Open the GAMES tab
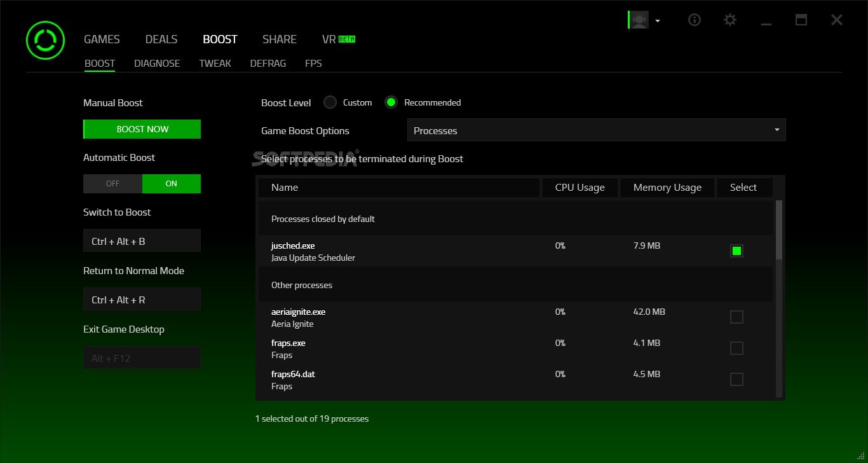 102,39
